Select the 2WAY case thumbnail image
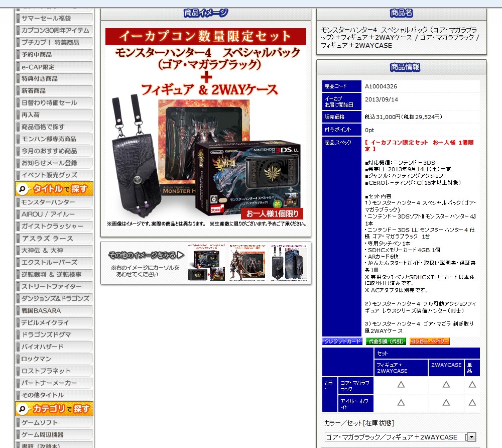Screen dimensions: 502x448 288,263
